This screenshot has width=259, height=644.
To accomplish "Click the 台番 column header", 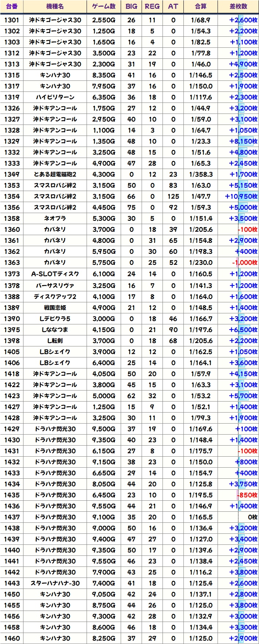I will (x=12, y=6).
